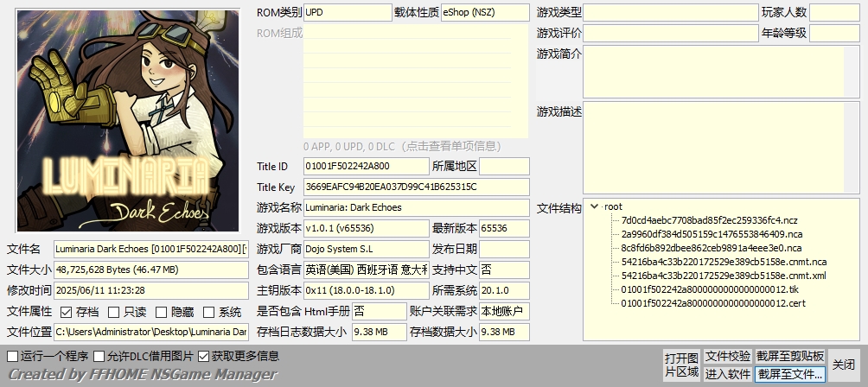Enable the 运行一个程序 option
Screen dimensions: 868x387
12,356
